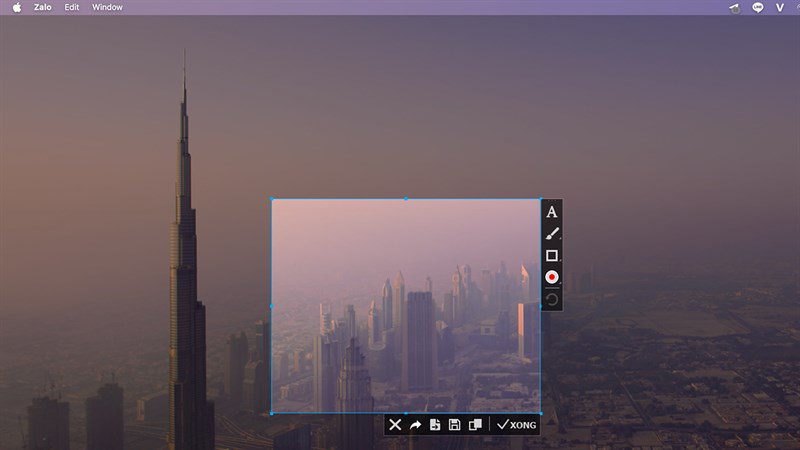Image resolution: width=800 pixels, height=450 pixels.
Task: Save the capture with the floppy icon
Action: click(x=454, y=424)
